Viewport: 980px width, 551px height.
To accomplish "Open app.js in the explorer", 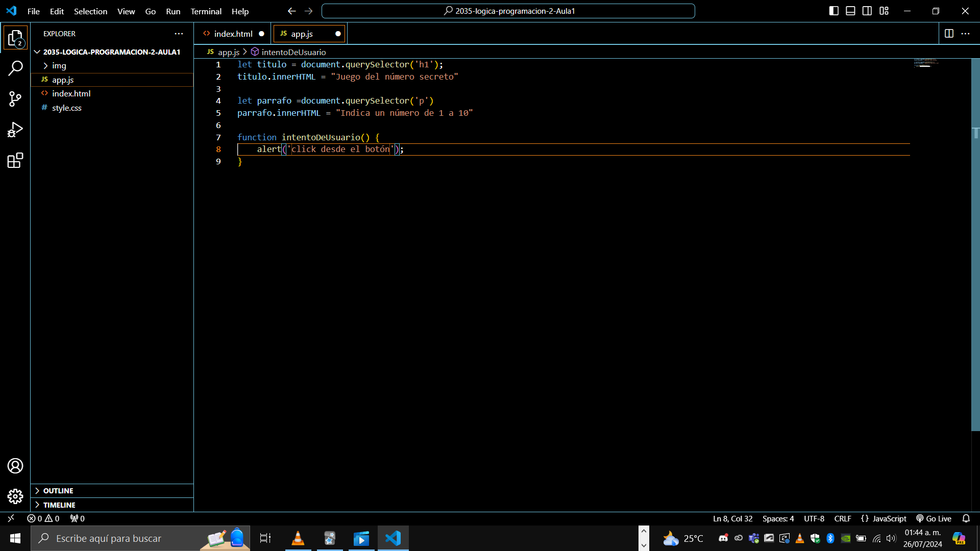I will click(x=112, y=80).
